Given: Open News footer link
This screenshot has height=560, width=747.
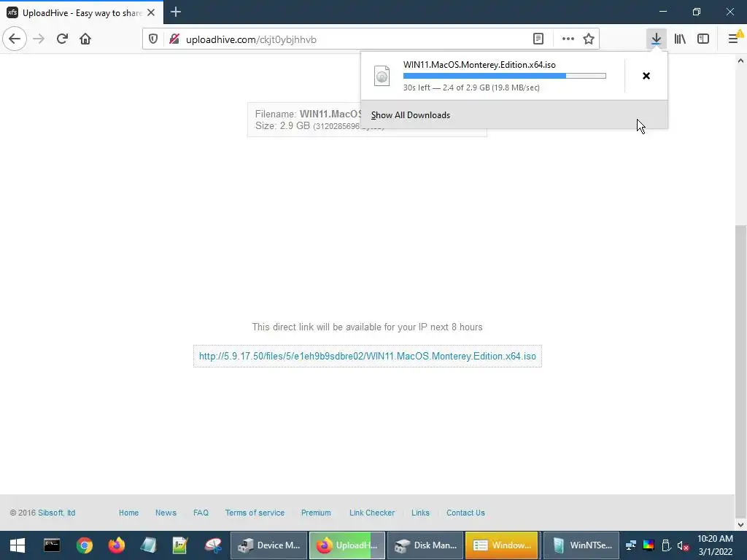Looking at the screenshot, I should point(166,513).
